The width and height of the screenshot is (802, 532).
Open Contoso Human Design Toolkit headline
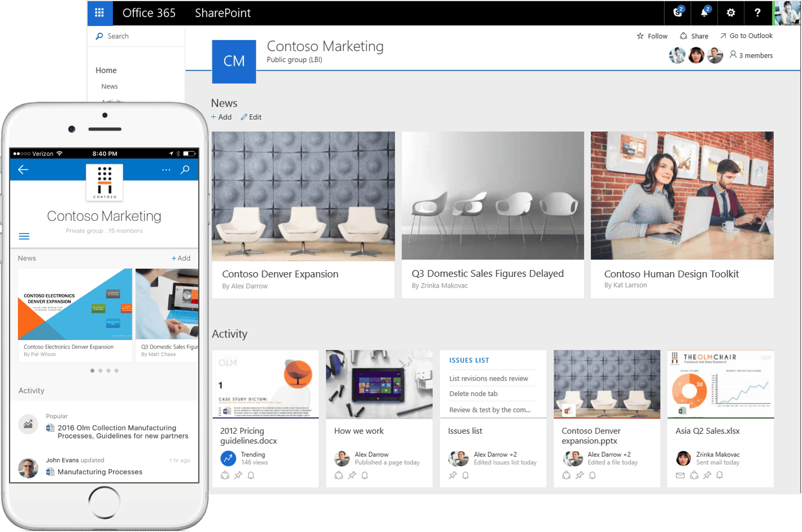(x=672, y=274)
